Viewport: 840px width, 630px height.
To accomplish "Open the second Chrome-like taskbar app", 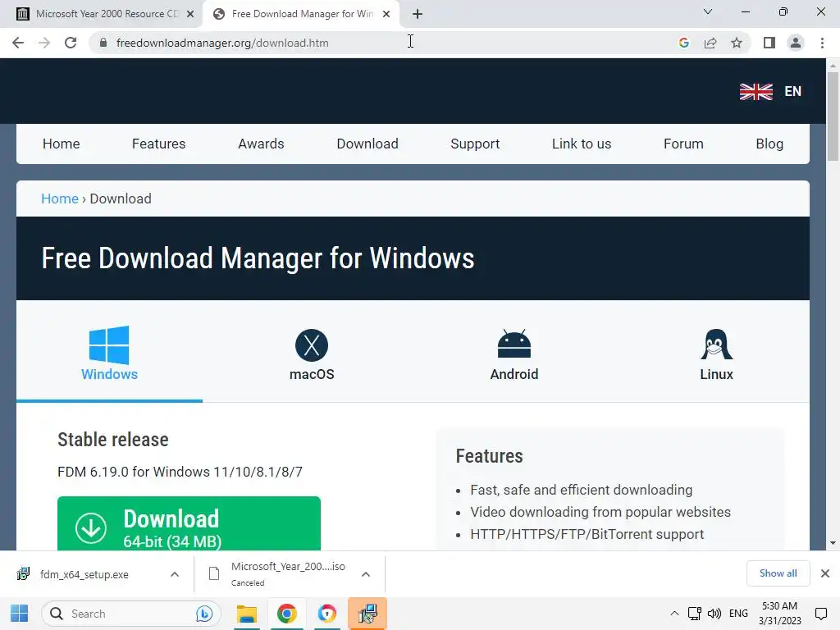I will click(x=326, y=614).
